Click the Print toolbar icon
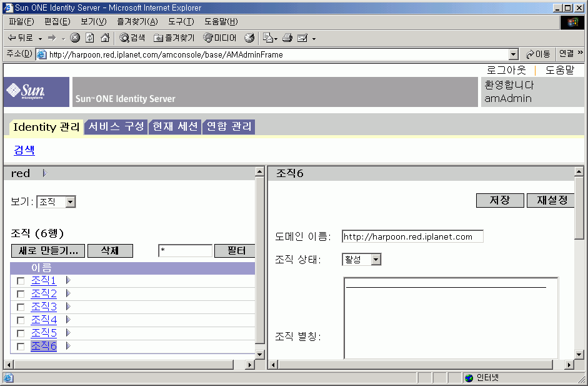588x386 pixels. 287,38
